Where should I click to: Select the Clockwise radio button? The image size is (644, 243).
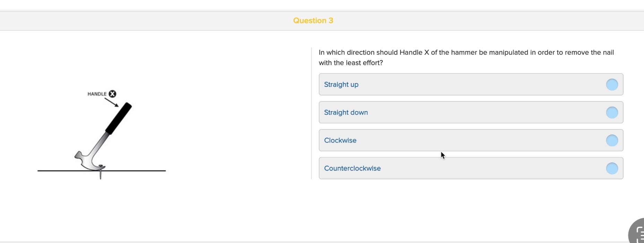pyautogui.click(x=612, y=141)
